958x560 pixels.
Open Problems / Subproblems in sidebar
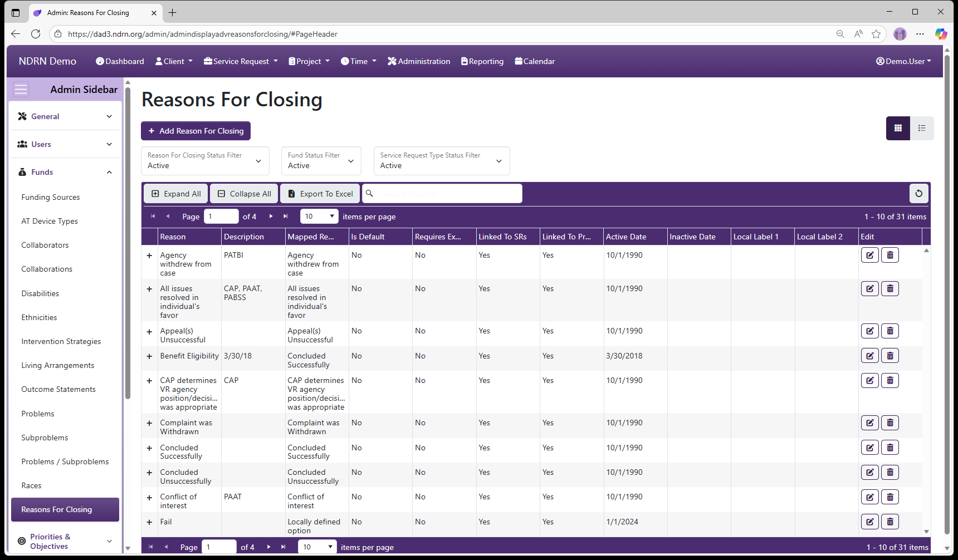[x=65, y=461]
